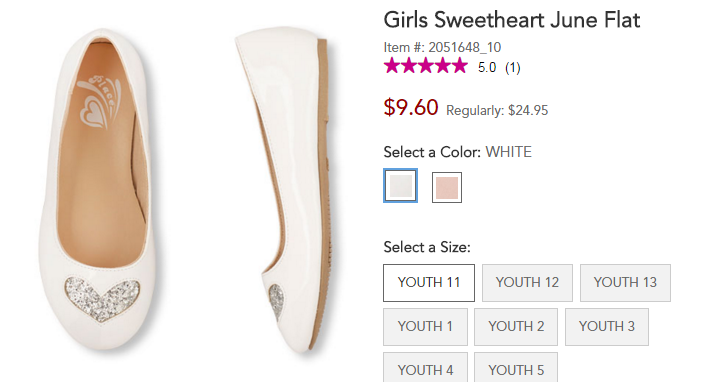Click the fifth pink rating star

pos(460,66)
